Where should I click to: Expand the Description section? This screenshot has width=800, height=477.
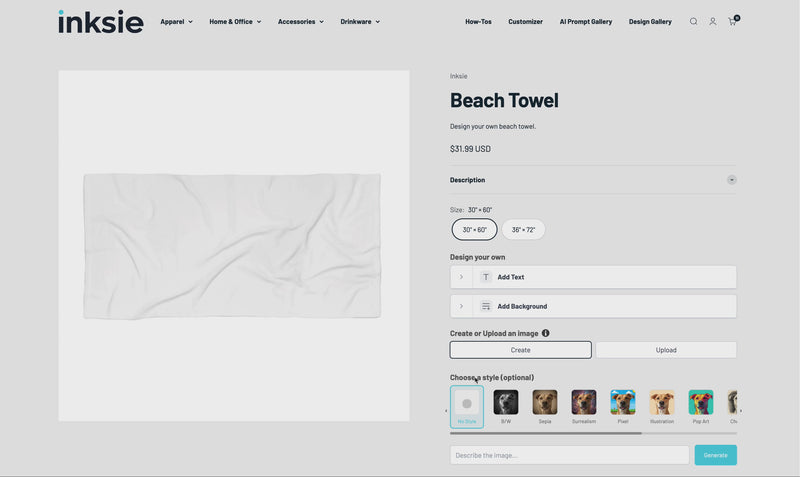(x=731, y=180)
